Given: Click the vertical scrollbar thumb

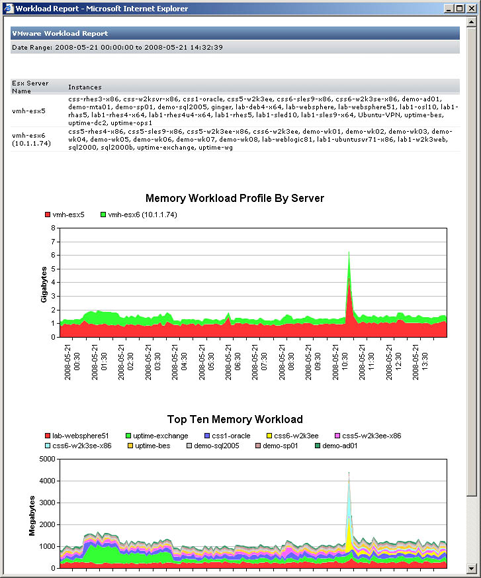Looking at the screenshot, I should [471, 261].
